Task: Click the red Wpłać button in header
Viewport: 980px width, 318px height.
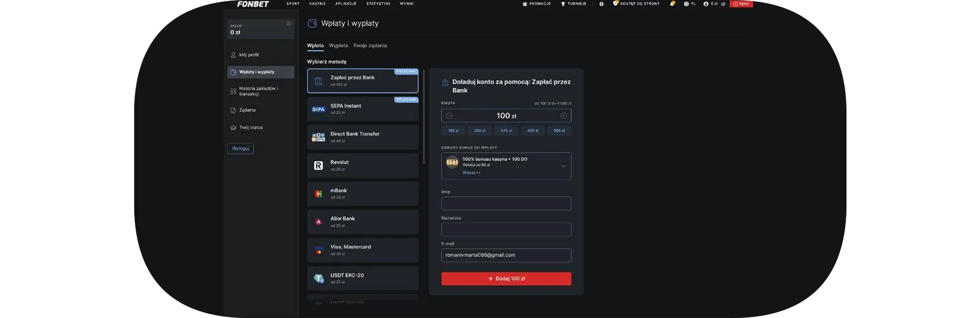Action: pyautogui.click(x=741, y=4)
